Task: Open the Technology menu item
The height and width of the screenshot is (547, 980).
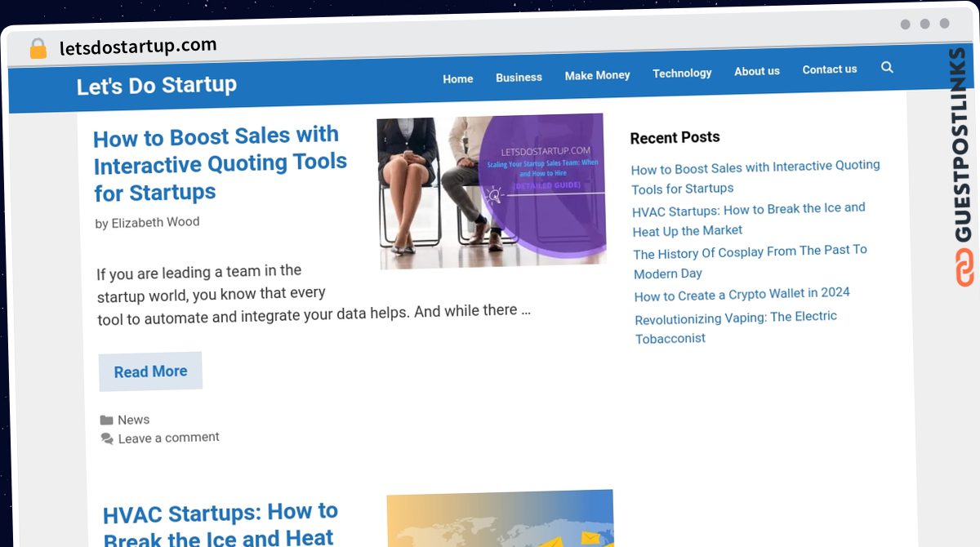Action: [x=682, y=73]
